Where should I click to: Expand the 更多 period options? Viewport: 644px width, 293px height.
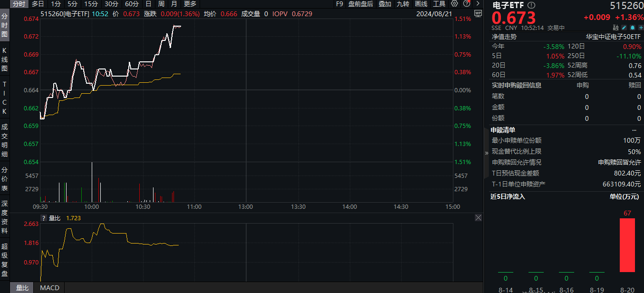[190, 4]
